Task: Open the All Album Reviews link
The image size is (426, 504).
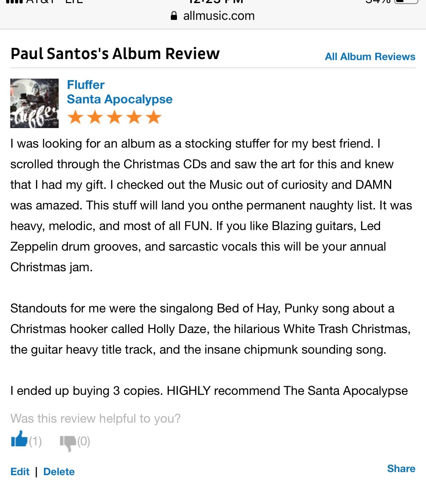Action: pos(370,57)
